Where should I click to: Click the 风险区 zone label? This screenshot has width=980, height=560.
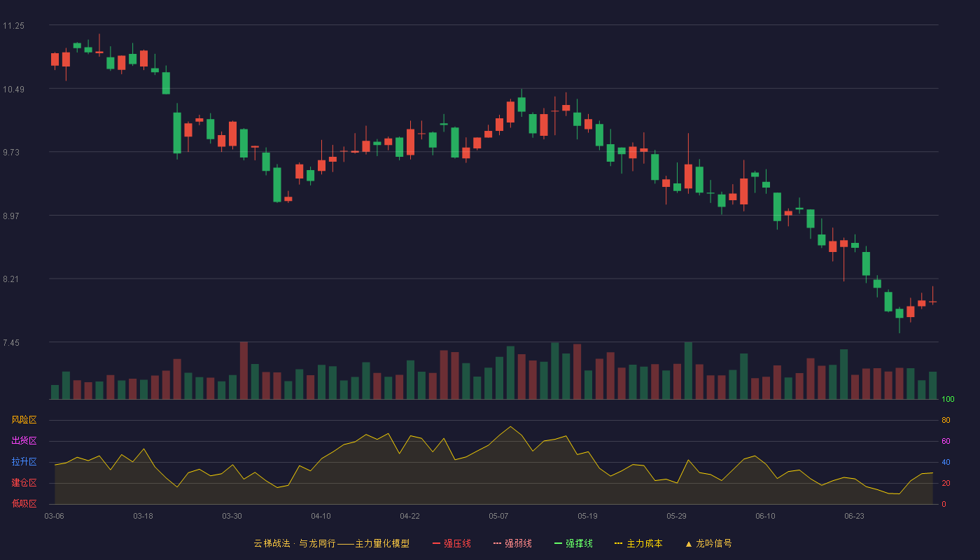pos(24,420)
